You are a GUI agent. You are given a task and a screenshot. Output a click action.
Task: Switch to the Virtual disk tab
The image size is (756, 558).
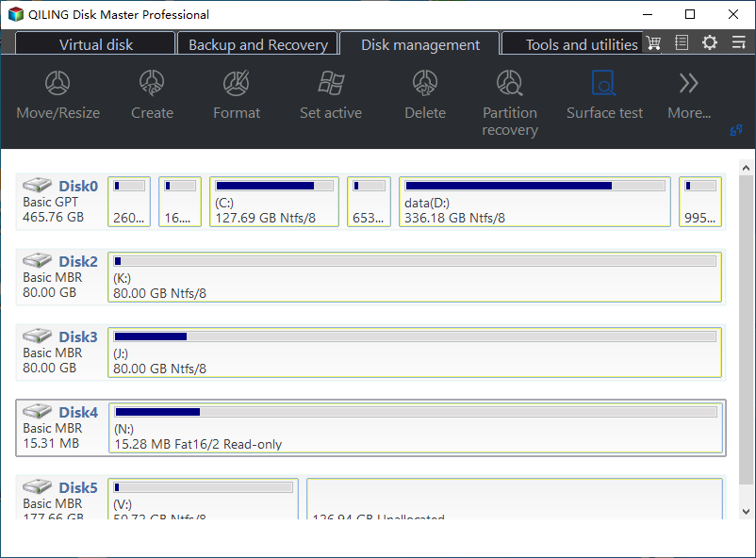(95, 44)
